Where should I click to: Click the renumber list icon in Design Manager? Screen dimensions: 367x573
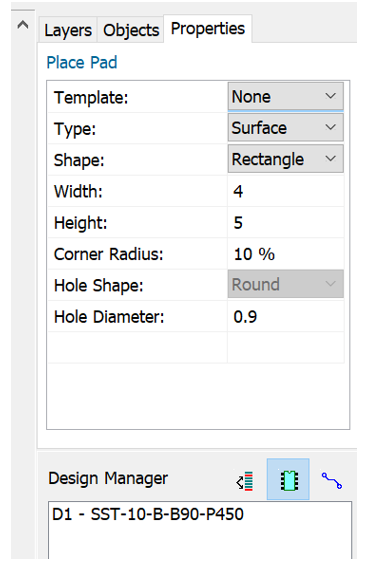pyautogui.click(x=245, y=481)
